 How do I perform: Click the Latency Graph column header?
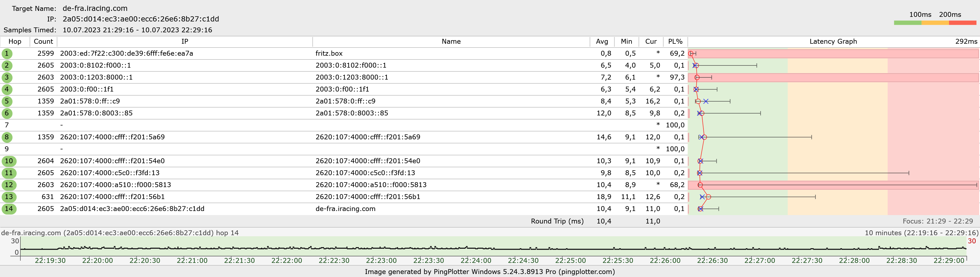coord(833,42)
